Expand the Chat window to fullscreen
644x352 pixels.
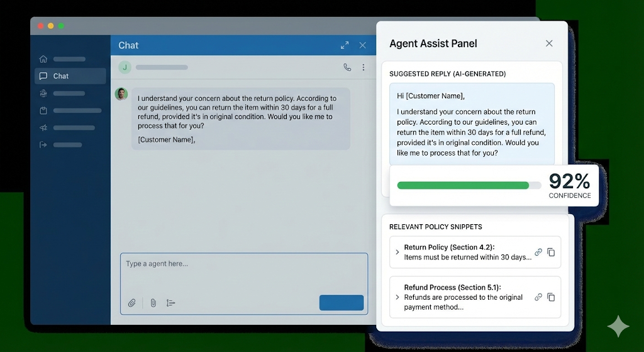(x=345, y=45)
